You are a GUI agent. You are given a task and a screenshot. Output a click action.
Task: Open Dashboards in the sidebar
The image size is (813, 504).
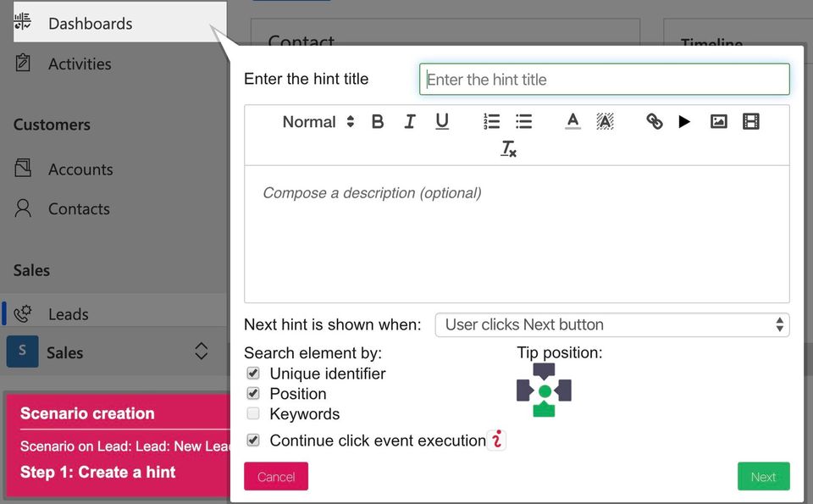click(x=119, y=23)
